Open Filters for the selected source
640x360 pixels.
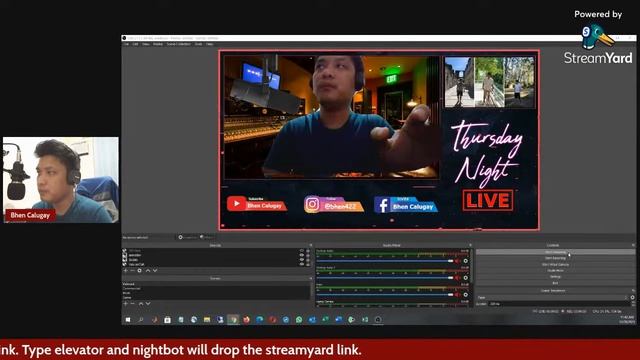point(208,237)
